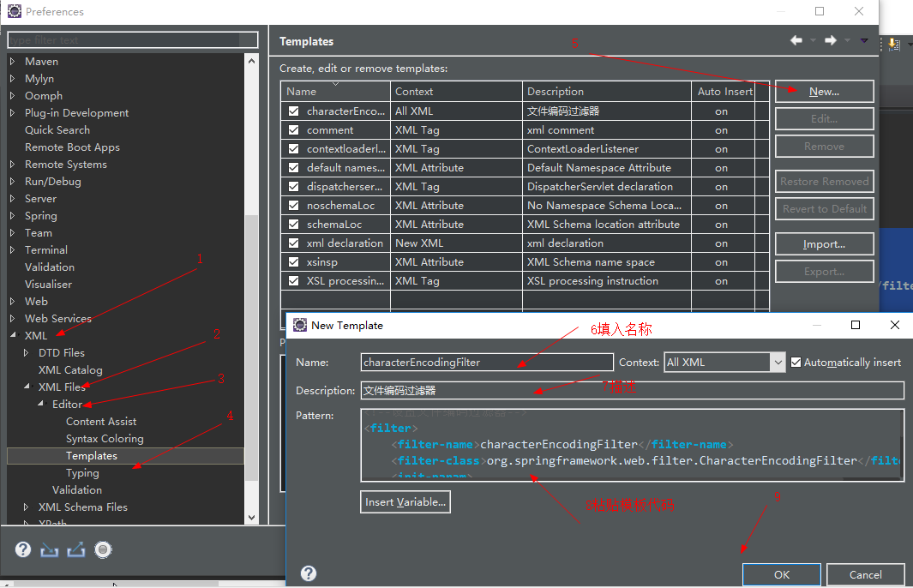Click the Import... button
This screenshot has width=913, height=588.
pos(824,244)
